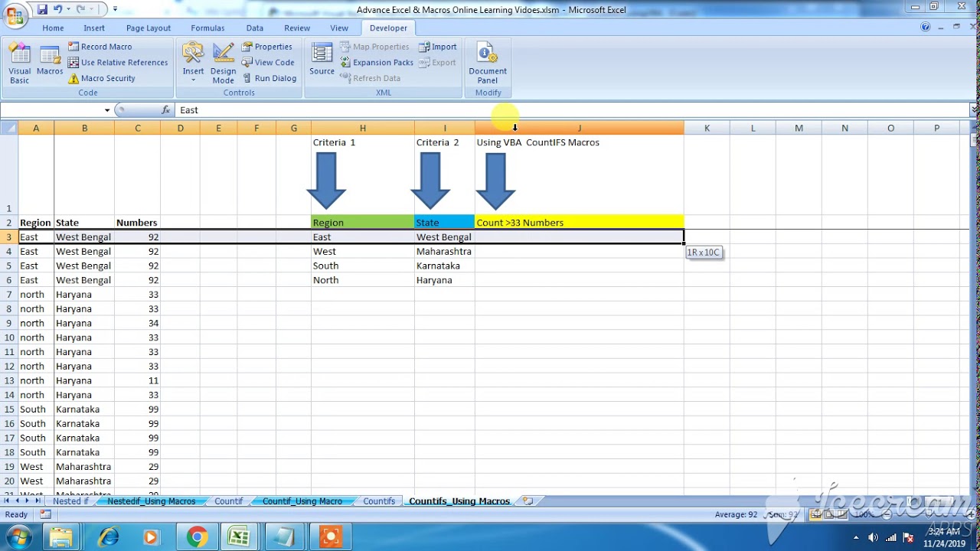Insert a new worksheet
Viewport: 980px width, 551px height.
tap(528, 501)
